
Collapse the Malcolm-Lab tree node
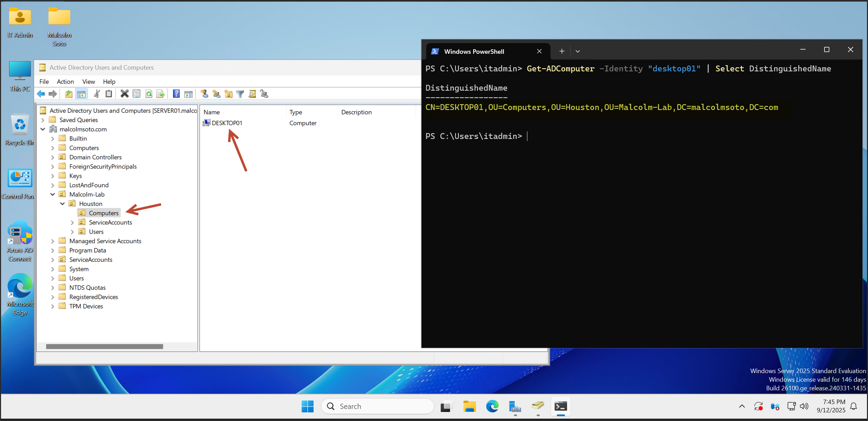52,194
